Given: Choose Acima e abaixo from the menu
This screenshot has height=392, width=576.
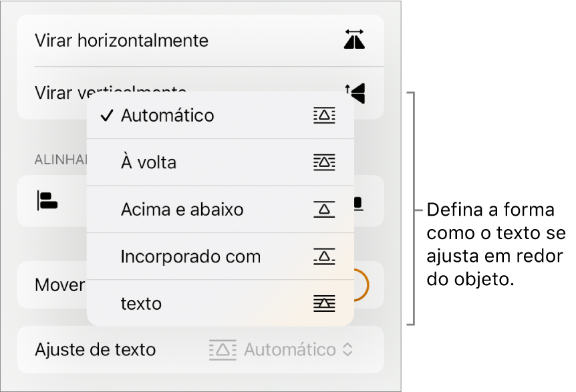Looking at the screenshot, I should tap(182, 210).
